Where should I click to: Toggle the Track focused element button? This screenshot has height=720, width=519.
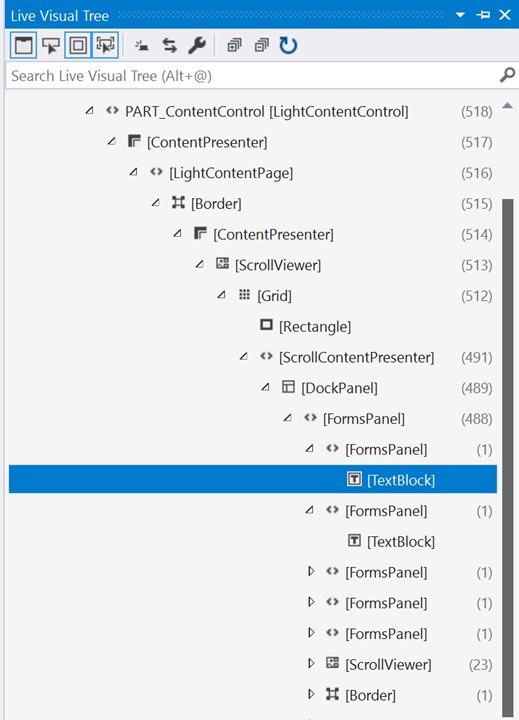tap(105, 45)
